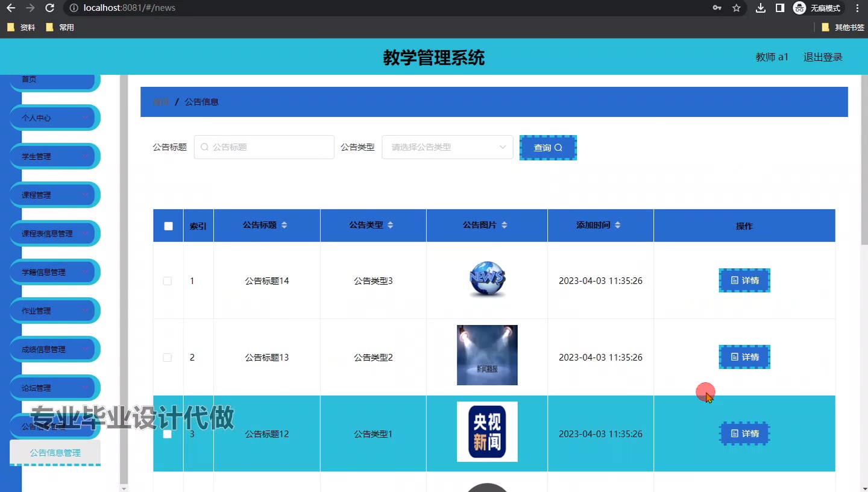This screenshot has width=868, height=492.
Task: Open the 常用 bookmark folder
Action: click(60, 27)
